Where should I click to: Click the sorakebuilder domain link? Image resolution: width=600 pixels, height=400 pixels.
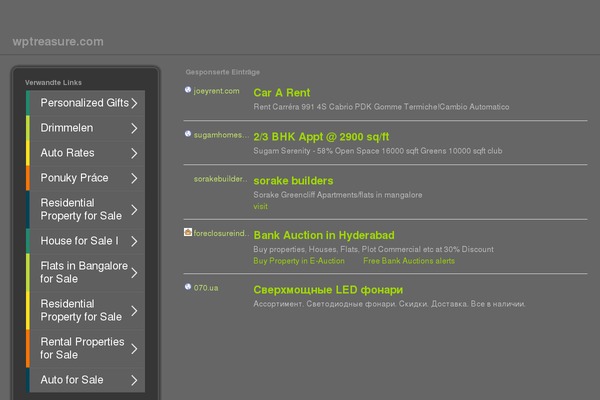coord(221,179)
